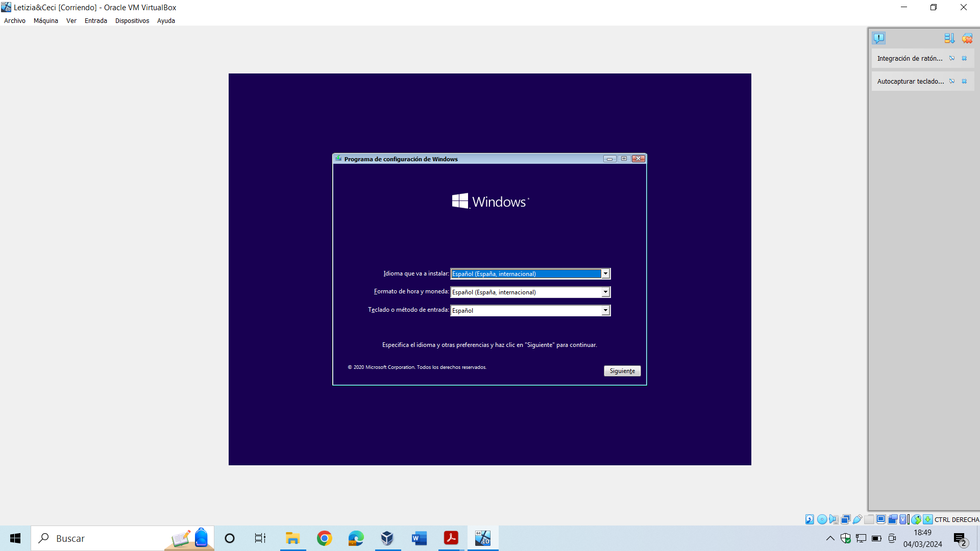
Task: Open the audio status bar icon
Action: tap(834, 519)
